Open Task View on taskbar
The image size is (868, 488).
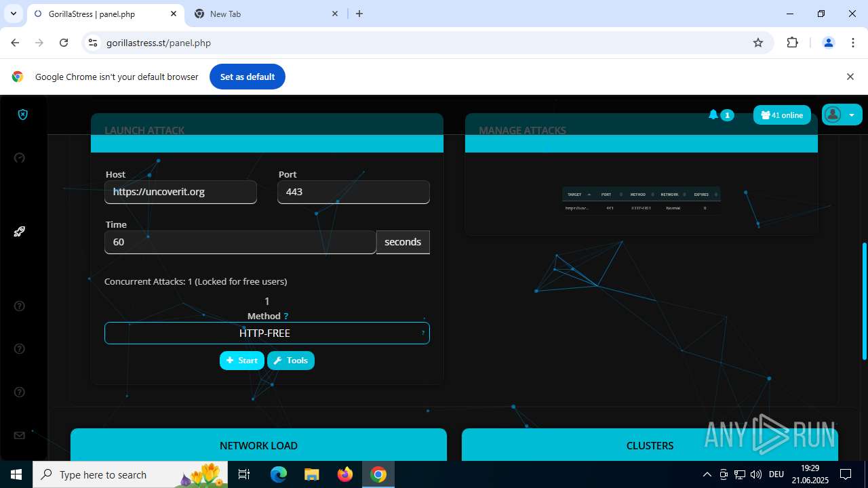[x=245, y=474]
